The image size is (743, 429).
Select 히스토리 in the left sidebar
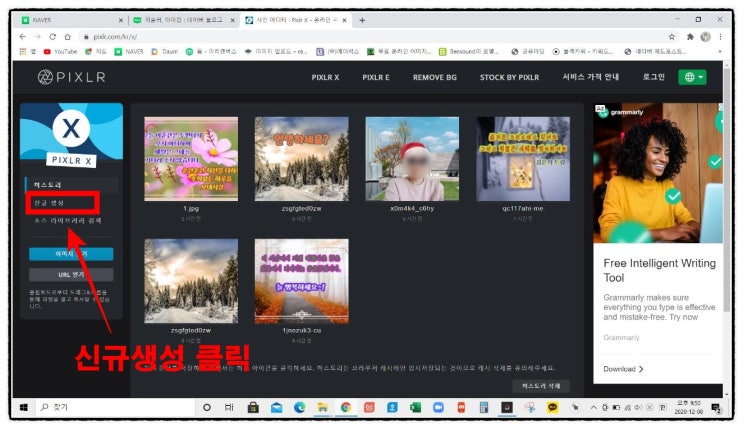click(x=72, y=185)
